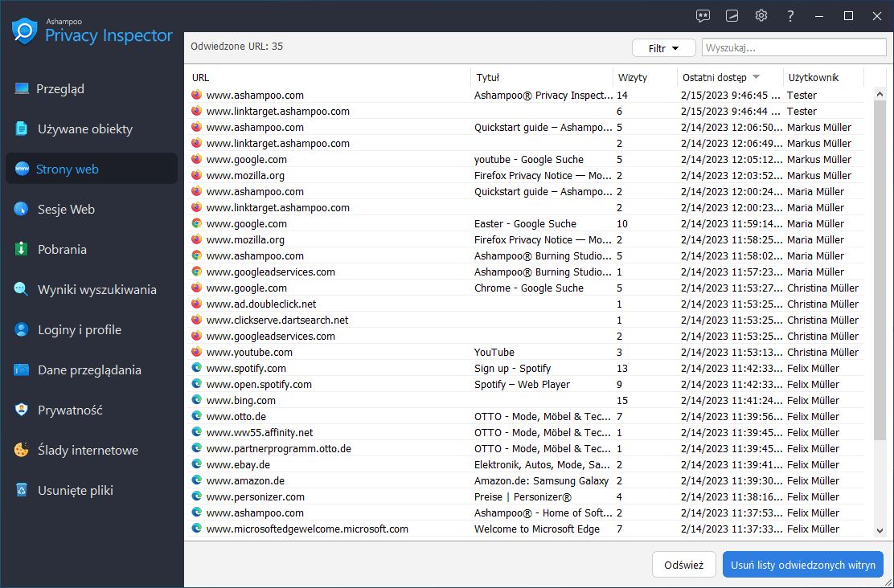Image resolution: width=894 pixels, height=588 pixels.
Task: Open the Ślady internetowe cookie icon
Action: 22,450
